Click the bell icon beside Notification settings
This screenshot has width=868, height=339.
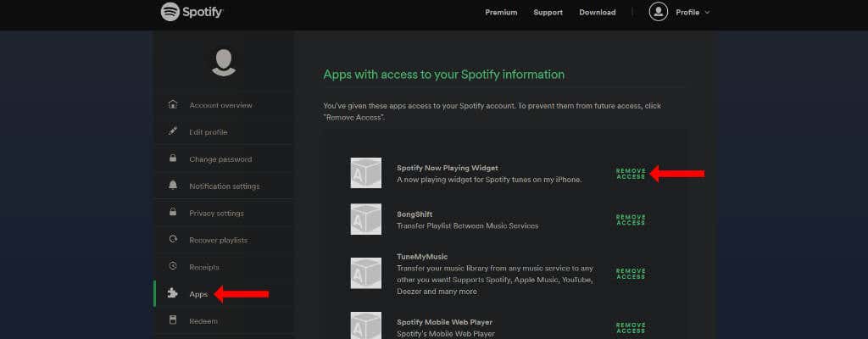tap(173, 186)
